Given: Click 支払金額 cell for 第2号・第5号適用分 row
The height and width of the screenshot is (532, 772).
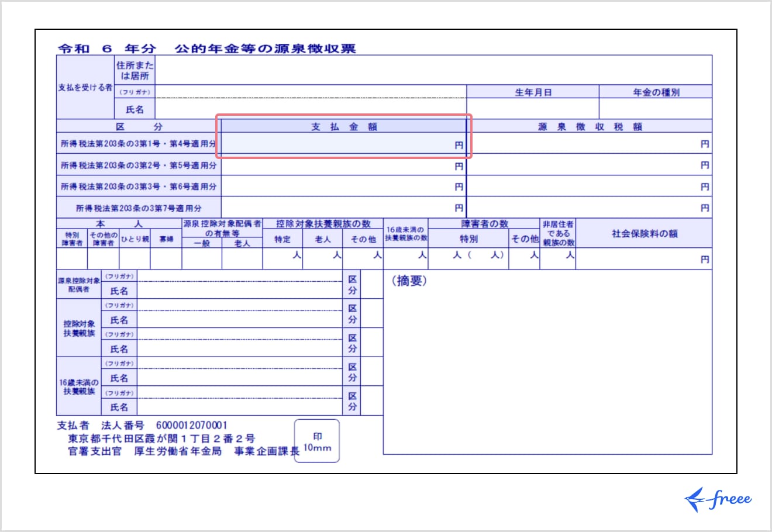Looking at the screenshot, I should (343, 165).
